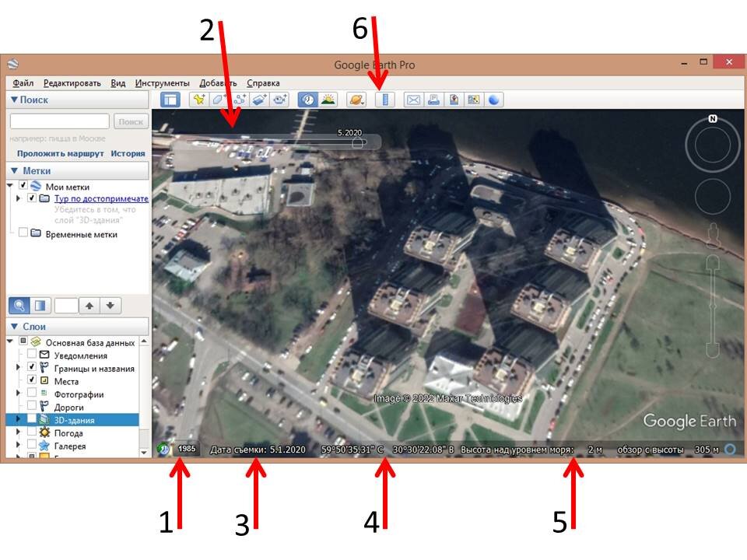Open the Редактировать menu
Viewport: 747px width, 560px height.
pos(72,83)
